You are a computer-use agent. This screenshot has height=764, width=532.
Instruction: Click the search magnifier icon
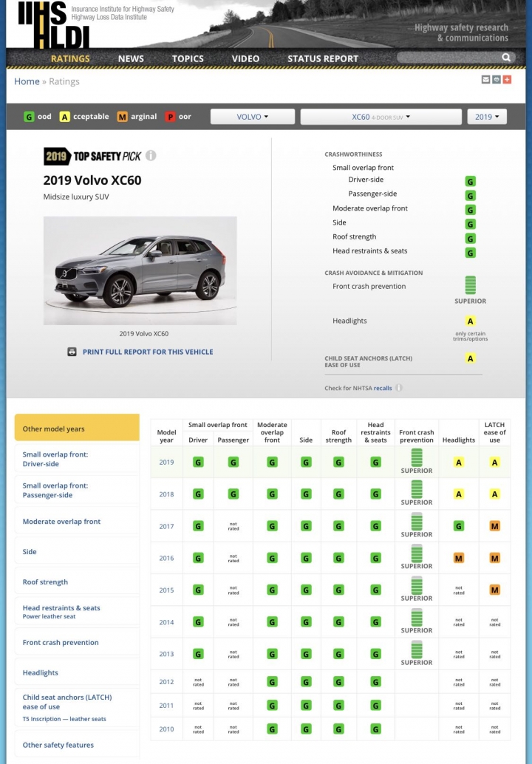[x=506, y=58]
